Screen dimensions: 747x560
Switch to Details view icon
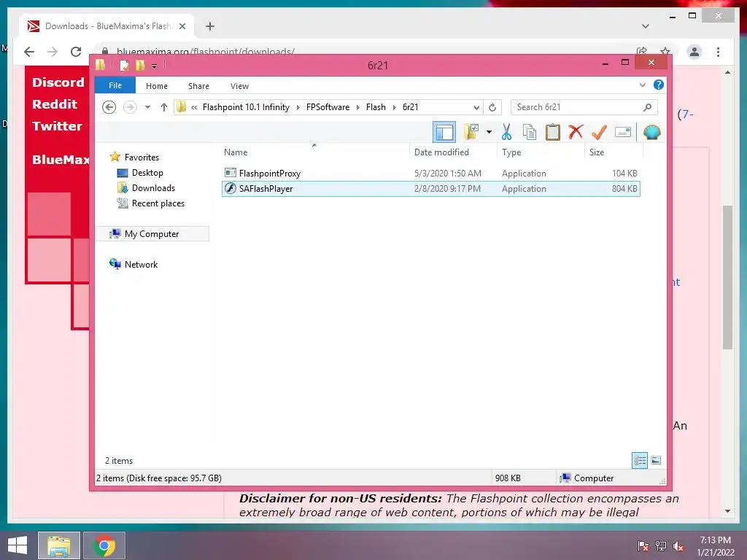pos(640,460)
